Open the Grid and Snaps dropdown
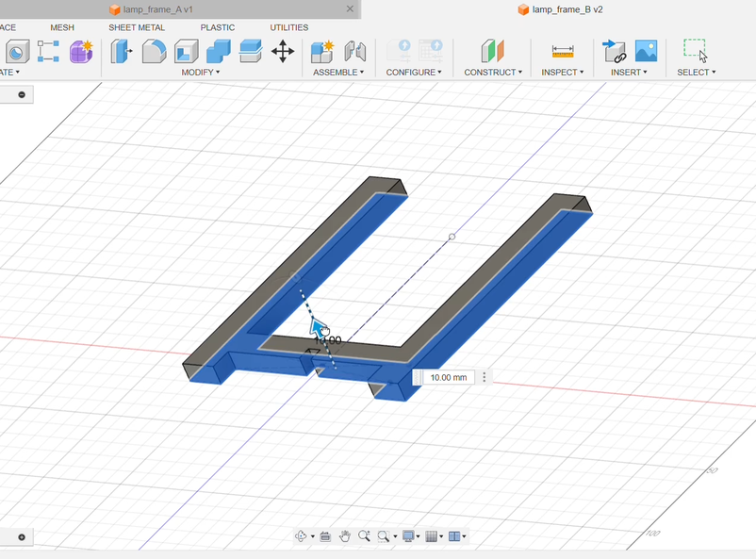This screenshot has height=559, width=756. pyautogui.click(x=434, y=536)
